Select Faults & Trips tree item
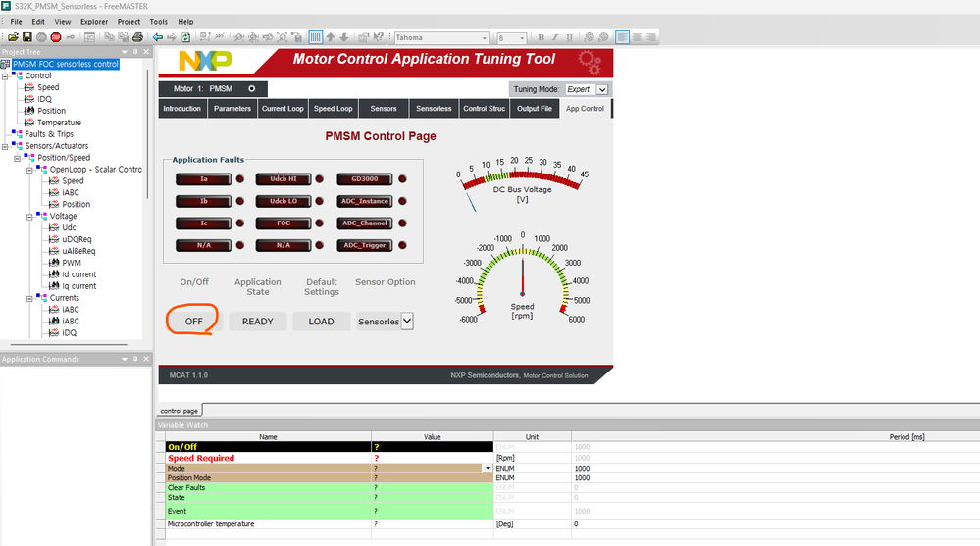980x546 pixels. [49, 134]
